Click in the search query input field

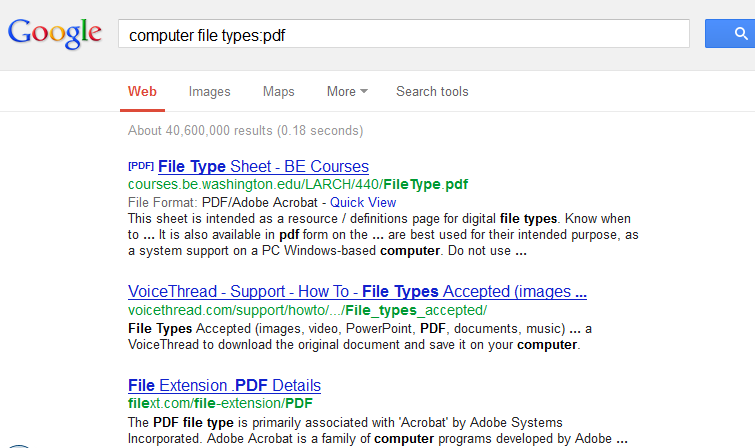404,34
